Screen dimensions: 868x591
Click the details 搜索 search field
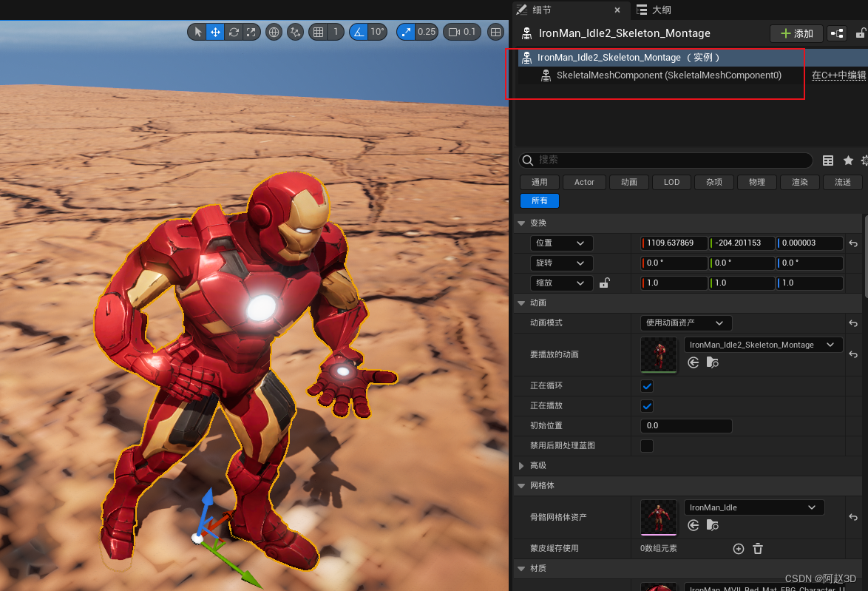coord(666,160)
